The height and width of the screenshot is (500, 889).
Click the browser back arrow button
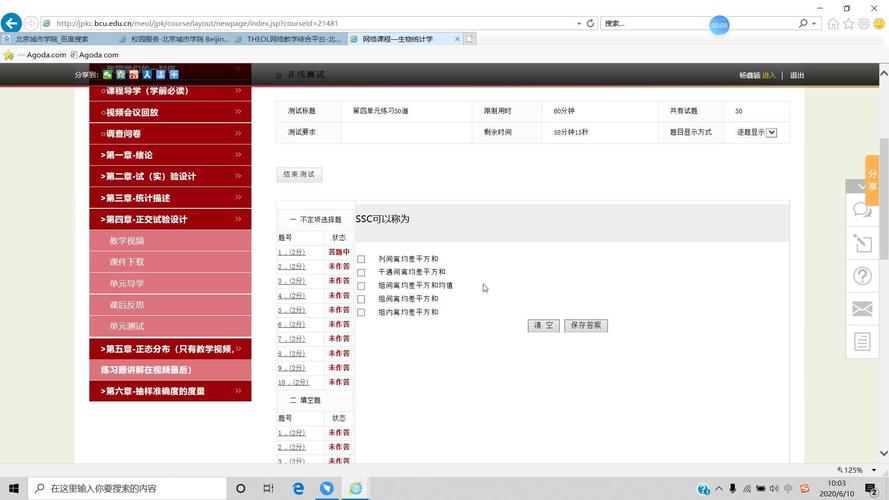pos(12,23)
